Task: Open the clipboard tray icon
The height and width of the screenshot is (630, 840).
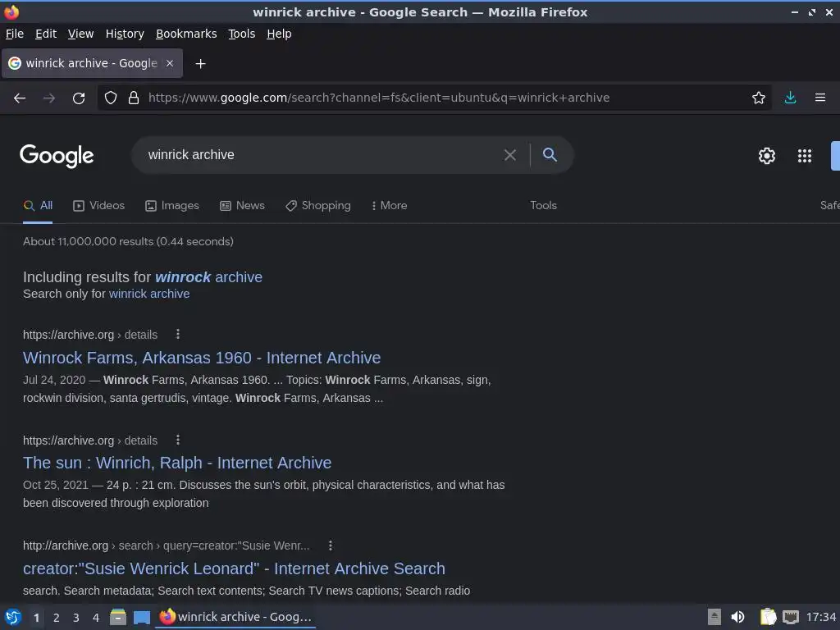Action: (768, 617)
